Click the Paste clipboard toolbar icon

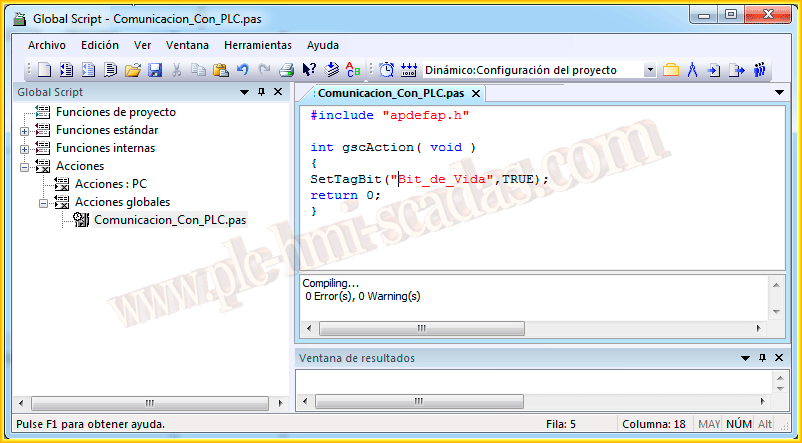[221, 70]
